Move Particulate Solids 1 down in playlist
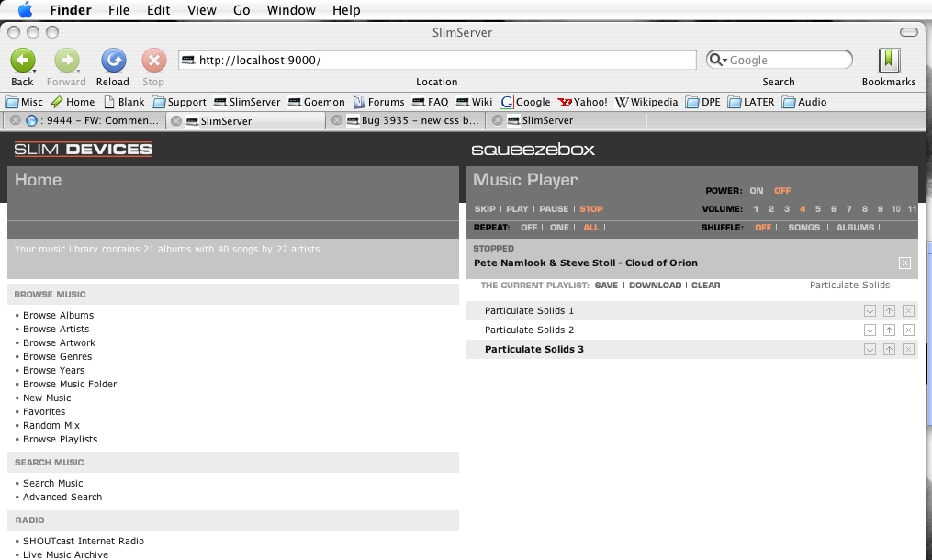This screenshot has height=560, width=932. pos(870,310)
